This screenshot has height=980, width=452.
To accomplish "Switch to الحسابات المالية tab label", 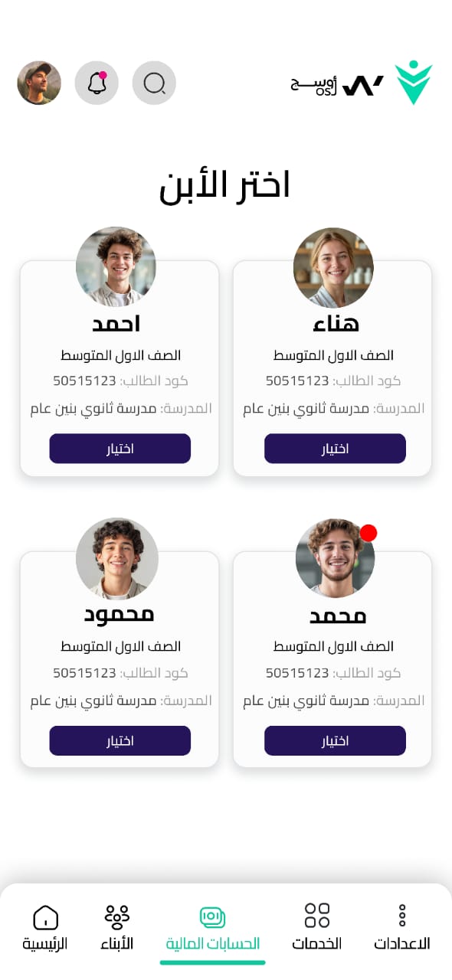I will coord(213,943).
